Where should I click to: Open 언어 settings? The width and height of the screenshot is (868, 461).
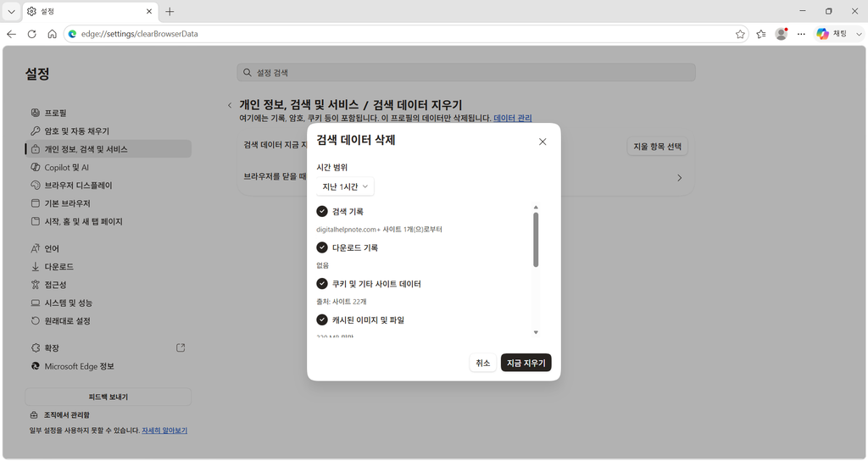(108, 248)
